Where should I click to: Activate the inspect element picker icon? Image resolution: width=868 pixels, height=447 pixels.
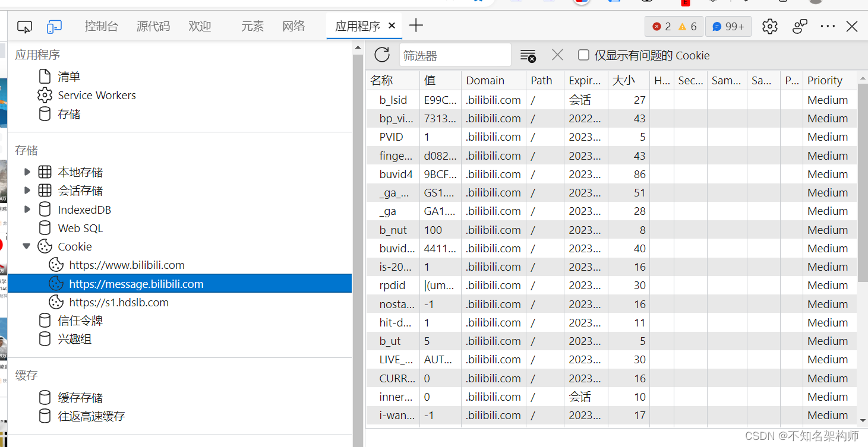[24, 27]
